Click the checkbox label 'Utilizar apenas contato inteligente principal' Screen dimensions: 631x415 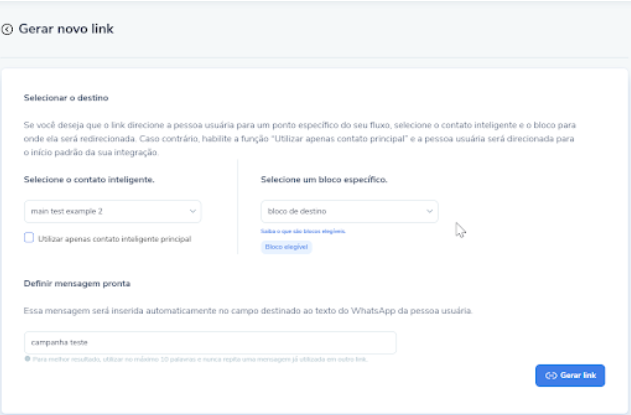coord(114,239)
